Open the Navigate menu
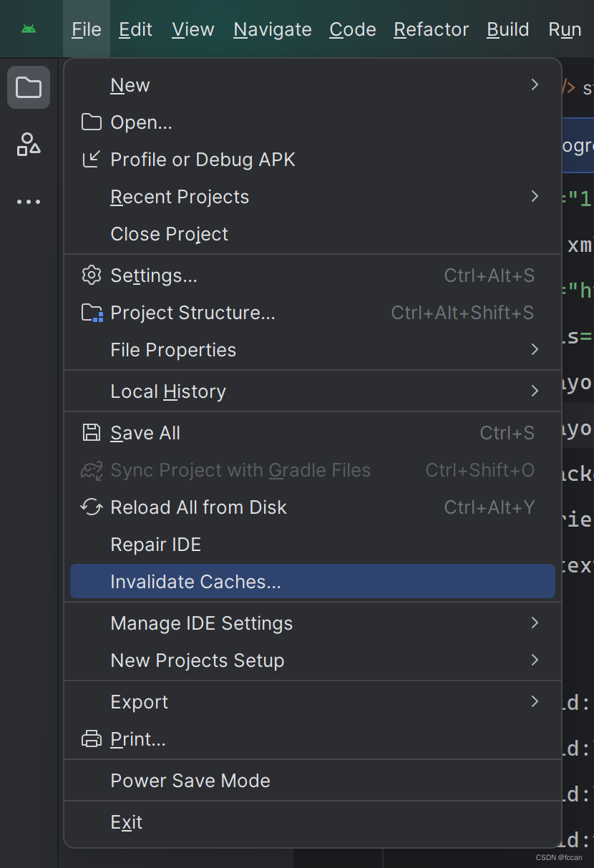The image size is (594, 868). (273, 29)
